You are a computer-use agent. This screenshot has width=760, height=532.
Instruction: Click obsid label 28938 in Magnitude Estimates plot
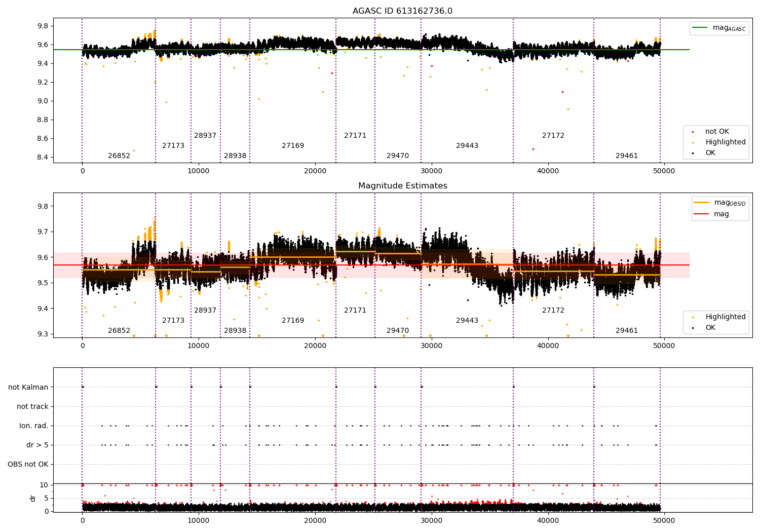click(x=235, y=331)
